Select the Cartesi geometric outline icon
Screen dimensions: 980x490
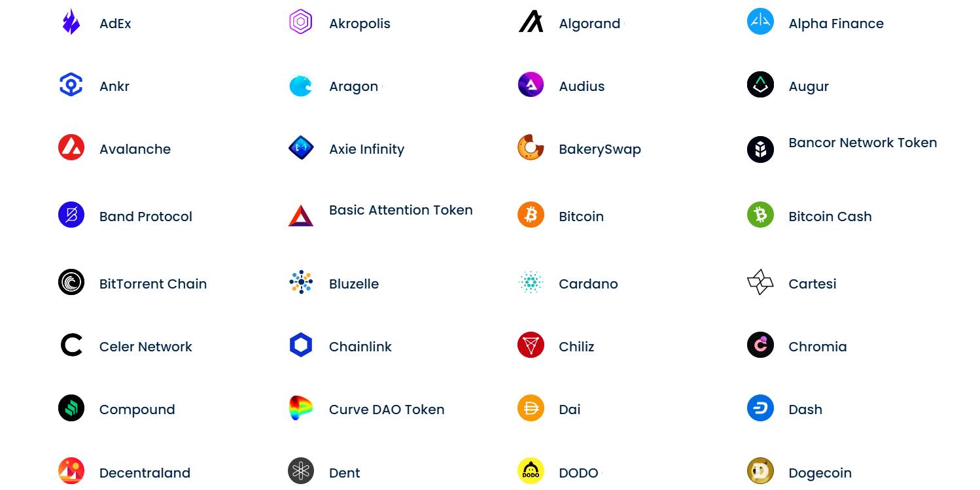point(760,282)
